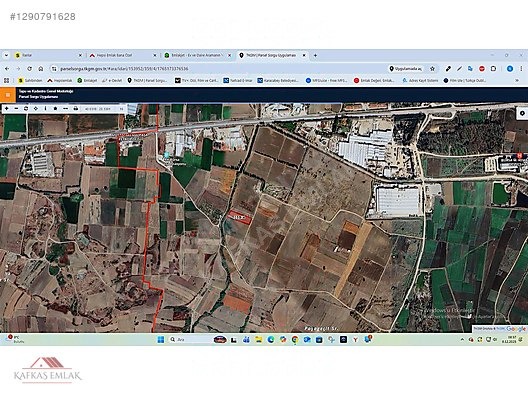
Task: Zoom out with the map minus tool
Action: pyautogui.click(x=16, y=109)
